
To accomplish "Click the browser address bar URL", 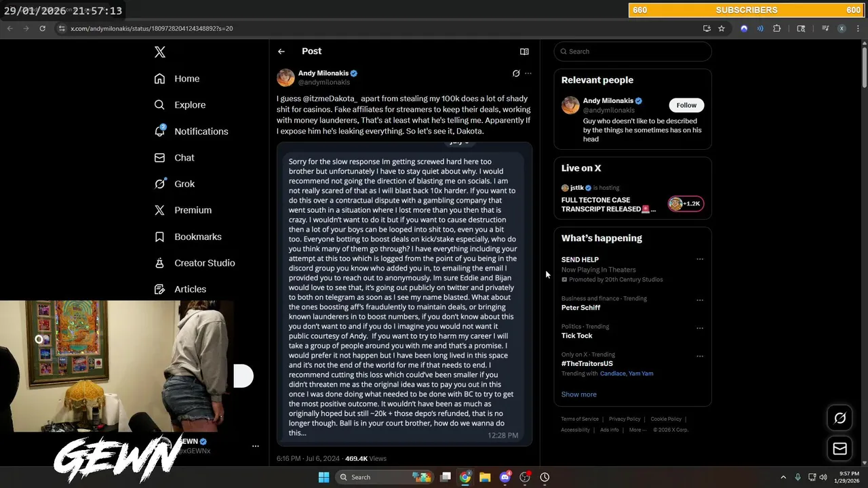I will coord(151,28).
